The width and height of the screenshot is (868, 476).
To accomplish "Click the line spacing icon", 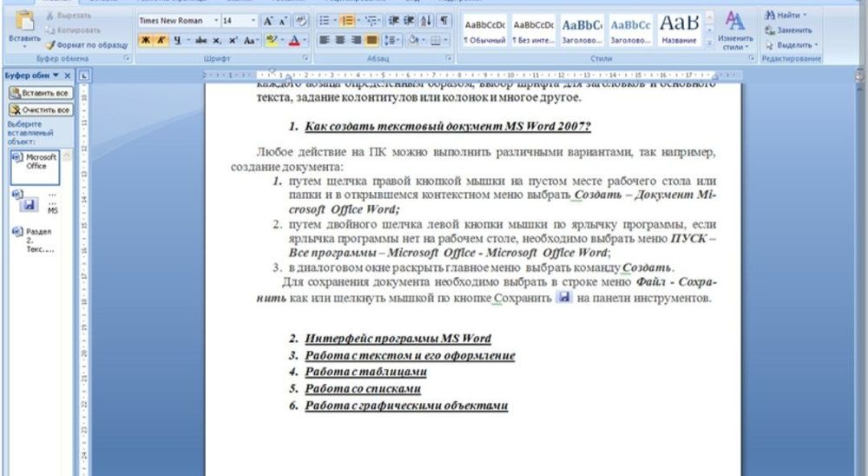I will coord(391,40).
